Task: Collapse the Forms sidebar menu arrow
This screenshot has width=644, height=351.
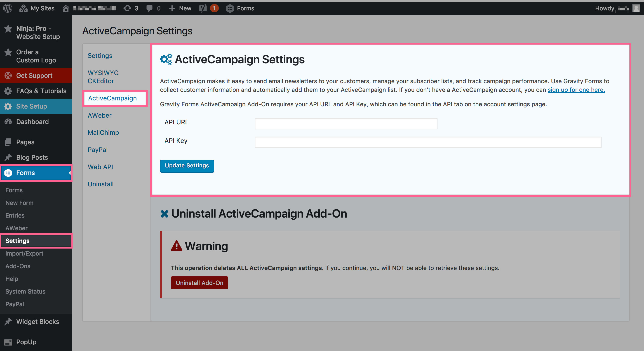Action: pos(70,173)
